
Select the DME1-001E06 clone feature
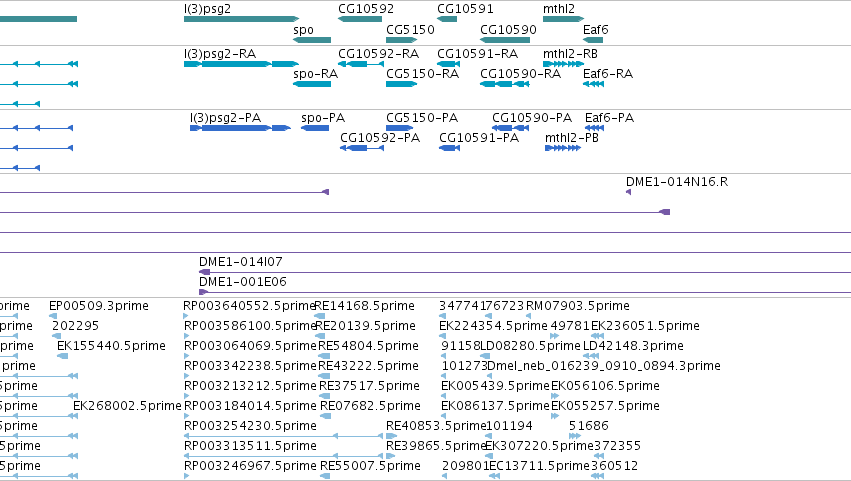(525, 292)
